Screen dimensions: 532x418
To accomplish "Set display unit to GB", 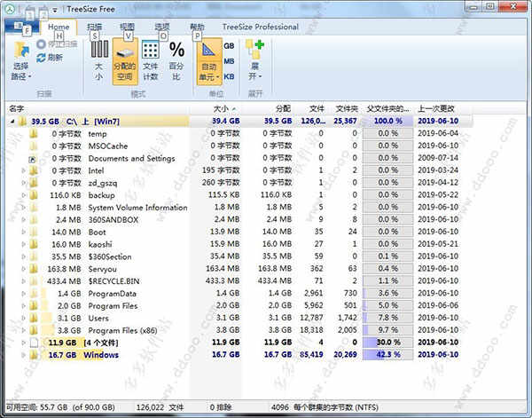I will coord(229,45).
